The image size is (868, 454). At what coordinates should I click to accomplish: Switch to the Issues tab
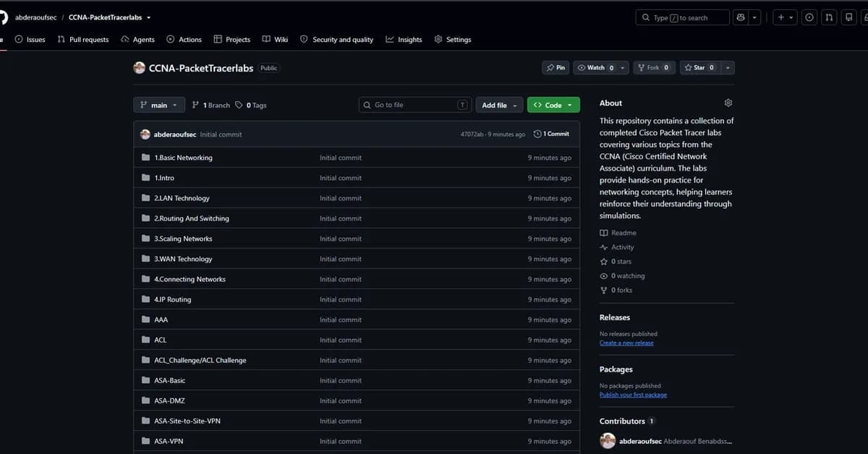[30, 40]
